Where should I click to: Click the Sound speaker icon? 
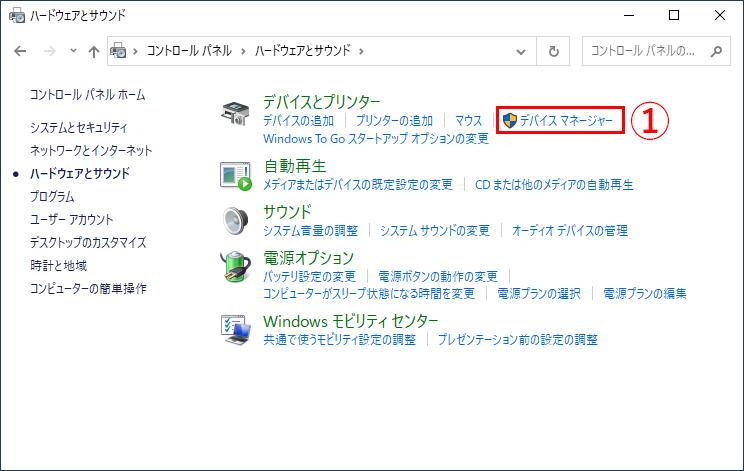point(236,221)
